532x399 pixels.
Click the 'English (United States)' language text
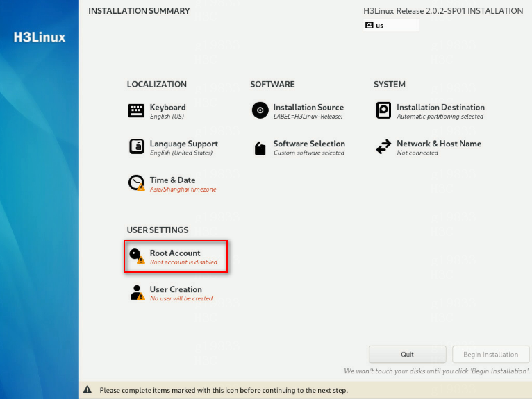181,153
